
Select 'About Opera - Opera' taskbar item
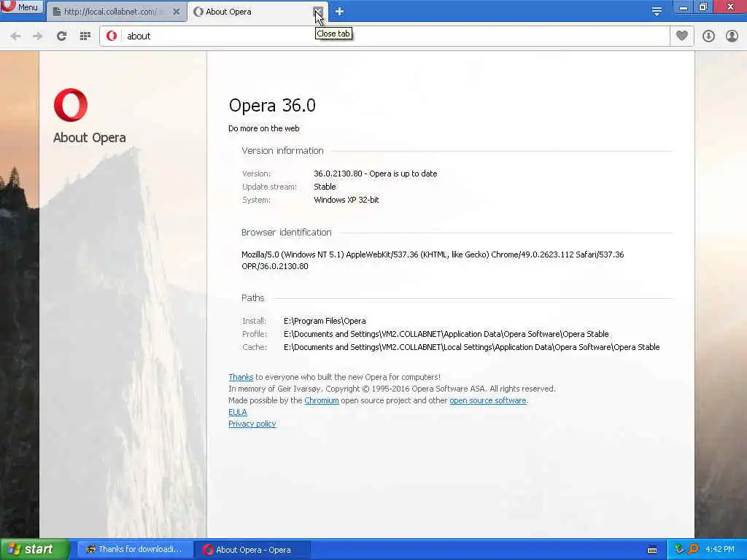pyautogui.click(x=252, y=550)
